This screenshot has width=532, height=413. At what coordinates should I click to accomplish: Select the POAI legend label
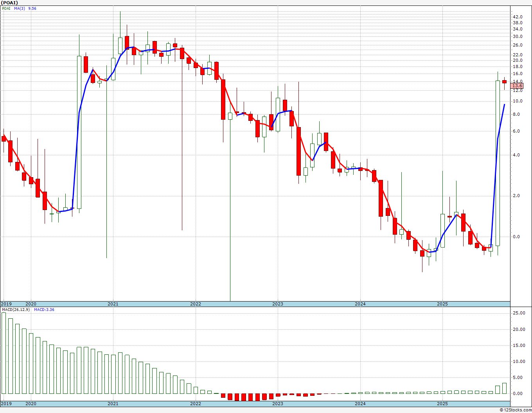click(x=6, y=8)
